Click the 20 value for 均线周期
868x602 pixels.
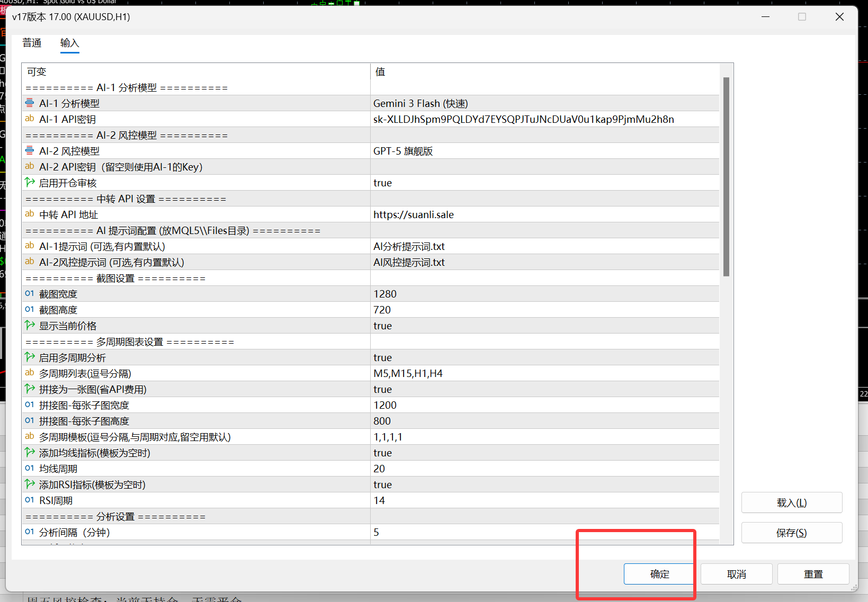[x=379, y=469]
